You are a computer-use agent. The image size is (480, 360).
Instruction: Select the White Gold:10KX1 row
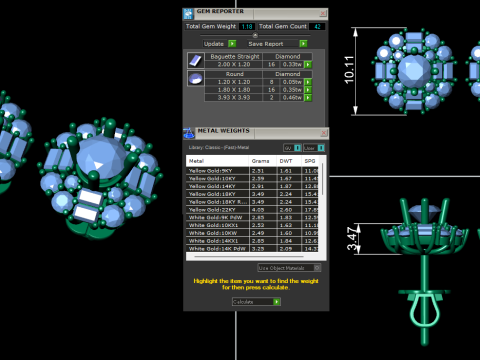pos(252,225)
